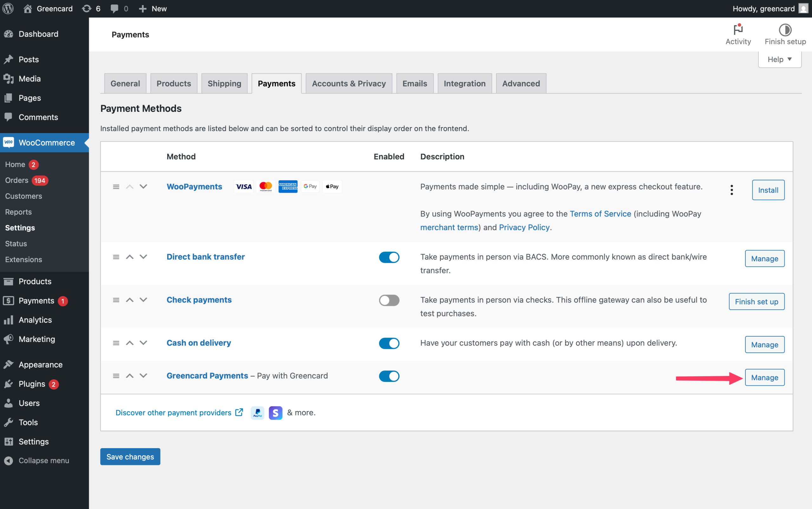This screenshot has width=812, height=509.
Task: Click the Save changes button
Action: tap(130, 456)
